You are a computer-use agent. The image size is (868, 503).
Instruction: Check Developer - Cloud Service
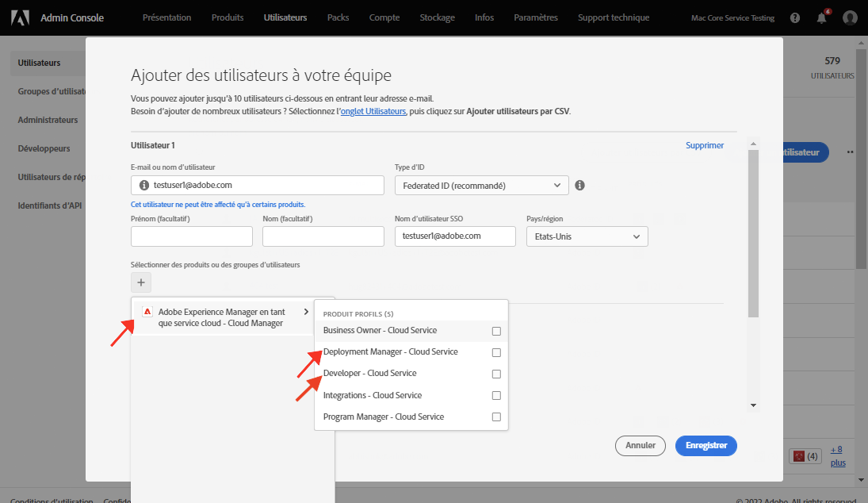pos(496,374)
